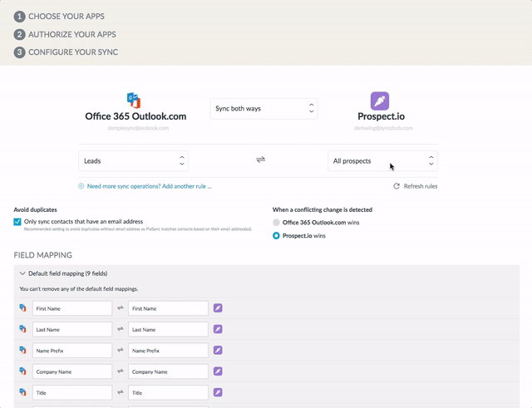This screenshot has height=408, width=532.
Task: Click the Prospect.io icon in Name Prefix row
Action: [x=218, y=350]
